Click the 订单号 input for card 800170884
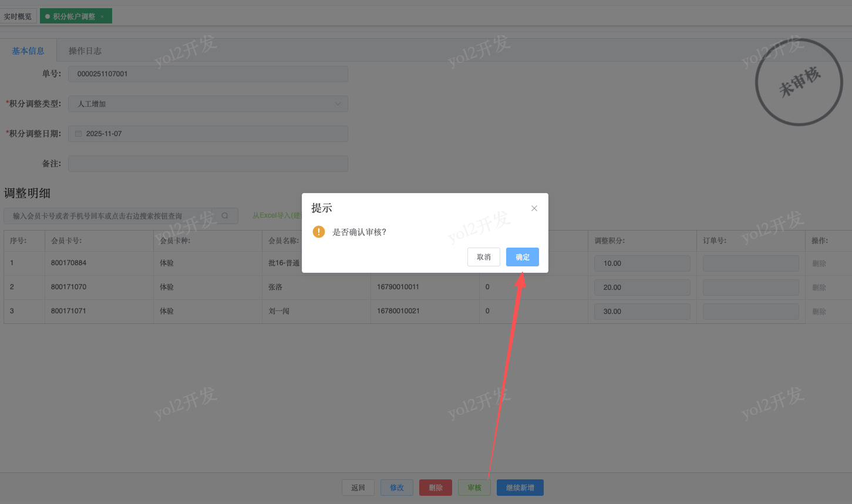The height and width of the screenshot is (504, 852). coord(751,263)
